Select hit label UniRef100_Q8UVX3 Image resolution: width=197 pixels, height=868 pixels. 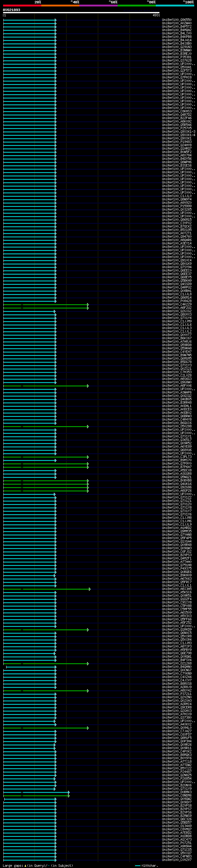[177, 314]
